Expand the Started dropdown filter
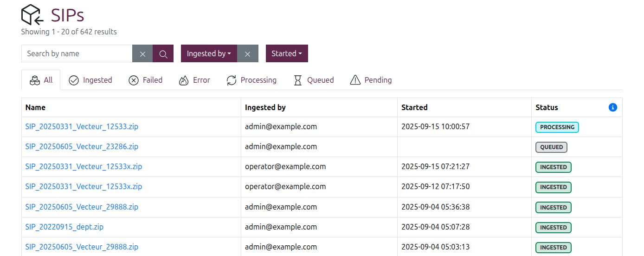644x256 pixels. coord(287,53)
